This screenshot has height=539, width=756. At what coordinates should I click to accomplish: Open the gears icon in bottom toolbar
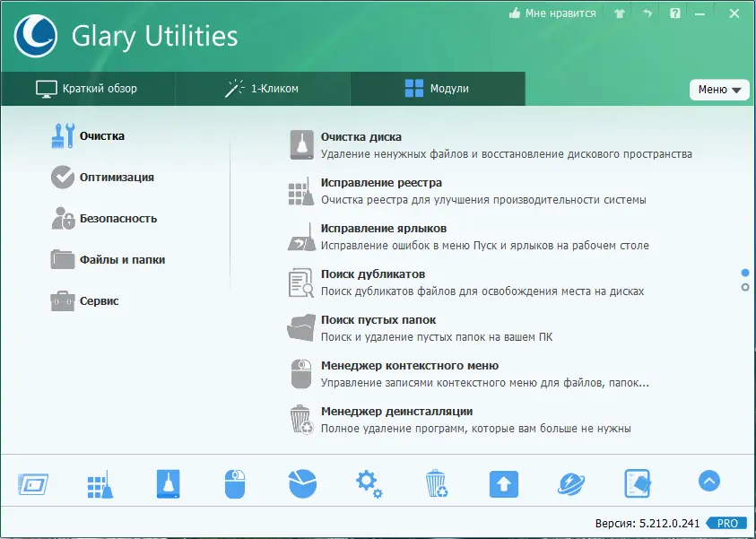(x=369, y=484)
